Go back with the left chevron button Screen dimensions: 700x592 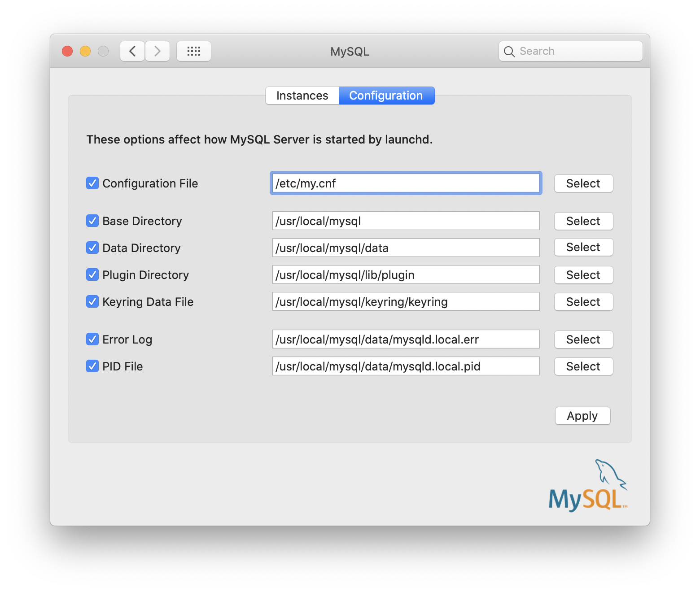132,51
